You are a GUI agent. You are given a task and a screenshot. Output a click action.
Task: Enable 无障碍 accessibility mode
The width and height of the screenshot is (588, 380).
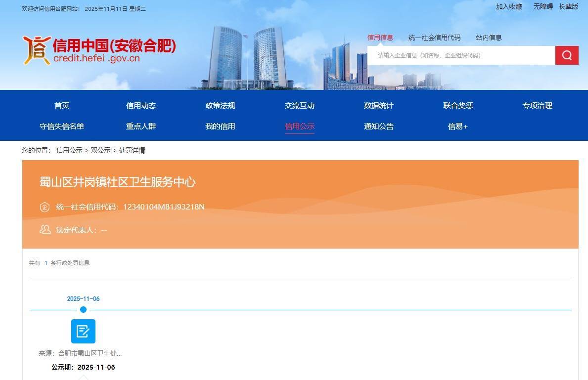[x=542, y=6]
